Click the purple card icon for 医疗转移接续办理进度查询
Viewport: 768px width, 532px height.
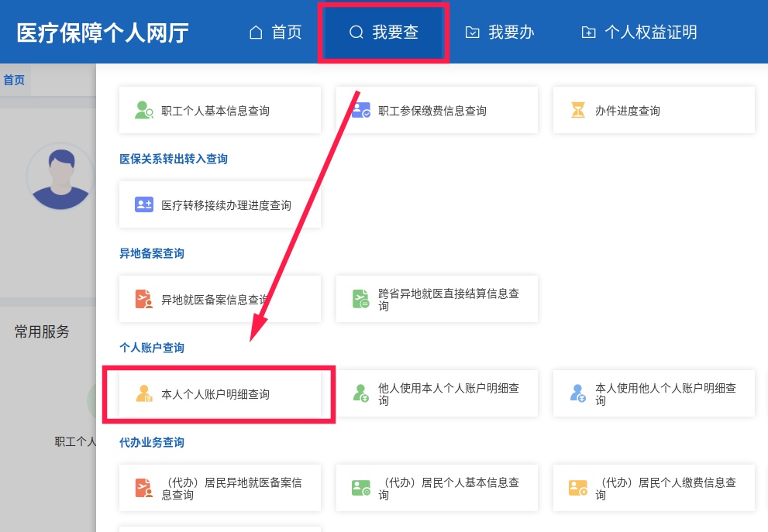pyautogui.click(x=144, y=204)
